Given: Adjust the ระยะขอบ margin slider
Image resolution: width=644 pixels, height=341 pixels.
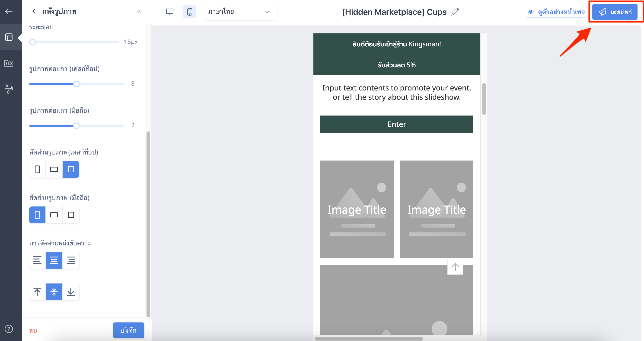Looking at the screenshot, I should (33, 42).
